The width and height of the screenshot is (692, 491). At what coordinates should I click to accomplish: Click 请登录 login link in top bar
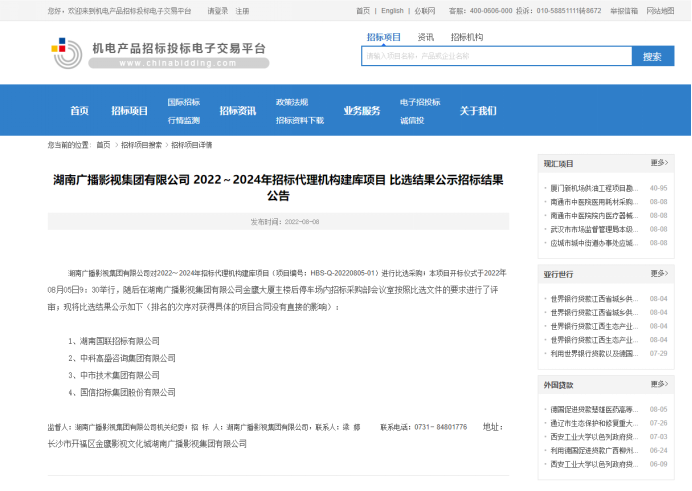pos(218,11)
